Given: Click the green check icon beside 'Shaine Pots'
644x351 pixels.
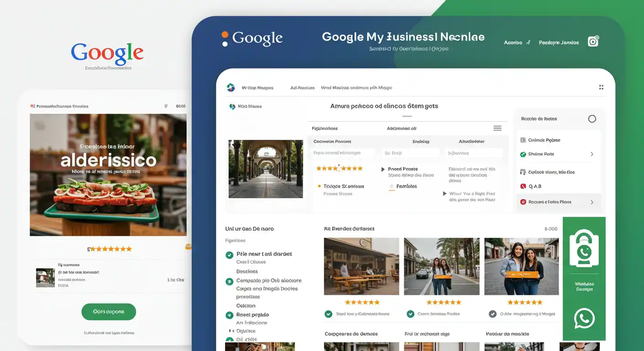Looking at the screenshot, I should (x=523, y=154).
